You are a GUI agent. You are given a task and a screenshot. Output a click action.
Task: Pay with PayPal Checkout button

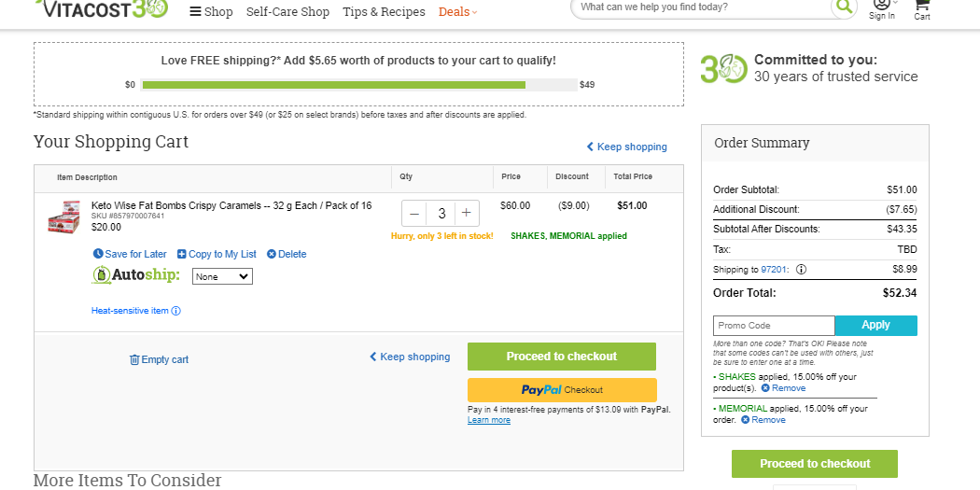pos(562,390)
